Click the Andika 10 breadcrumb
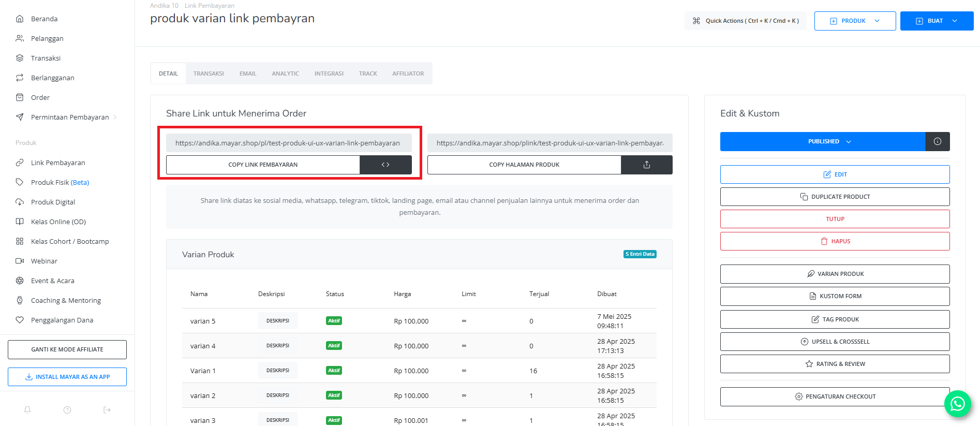Viewport: 980px width, 426px height. click(x=164, y=6)
